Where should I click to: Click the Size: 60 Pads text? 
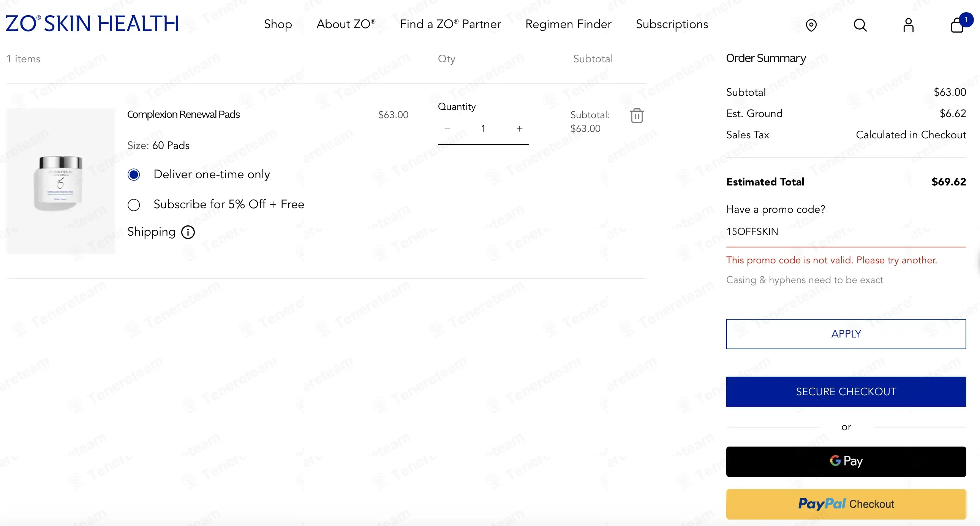pyautogui.click(x=158, y=146)
